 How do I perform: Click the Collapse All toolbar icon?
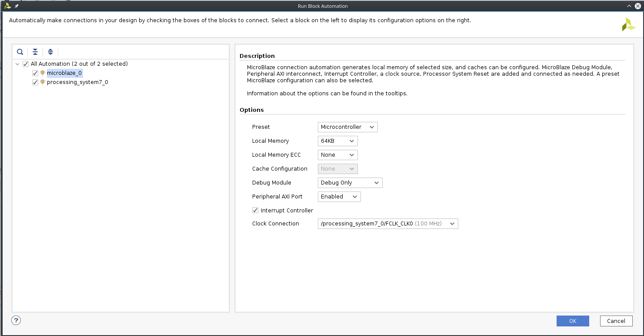[35, 52]
